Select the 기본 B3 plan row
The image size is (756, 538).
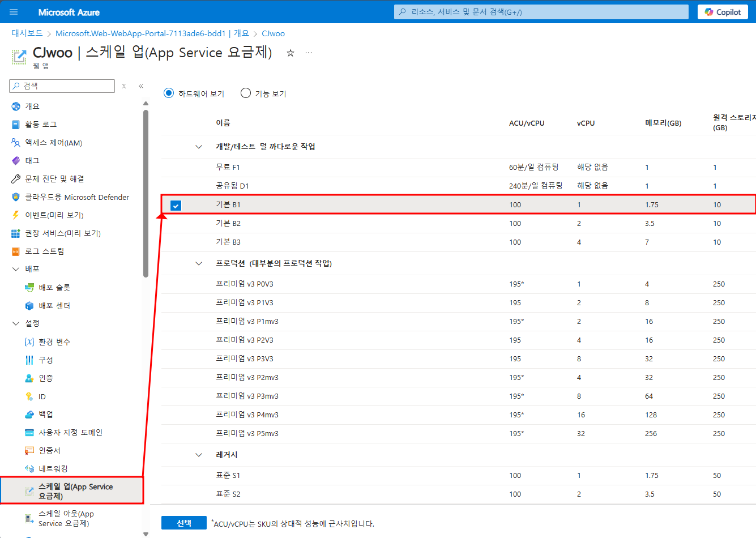[x=459, y=242]
